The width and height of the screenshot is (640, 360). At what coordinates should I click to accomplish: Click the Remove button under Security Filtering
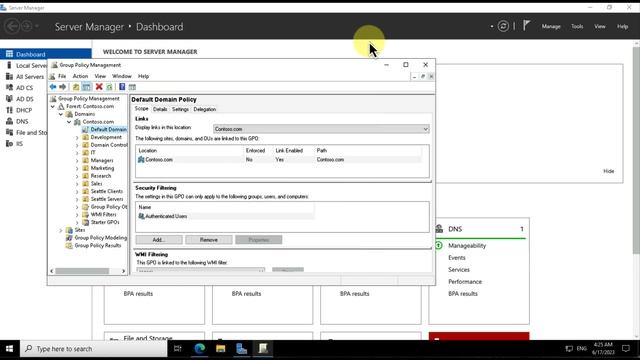point(209,240)
